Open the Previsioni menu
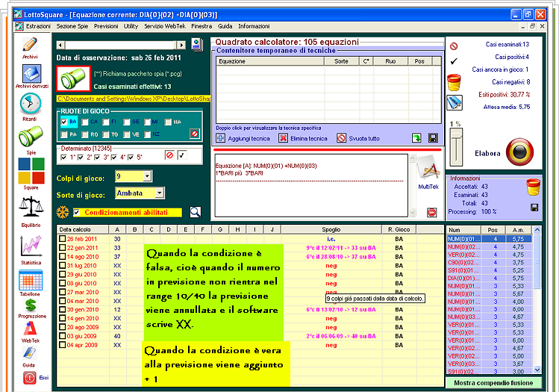 tap(106, 26)
